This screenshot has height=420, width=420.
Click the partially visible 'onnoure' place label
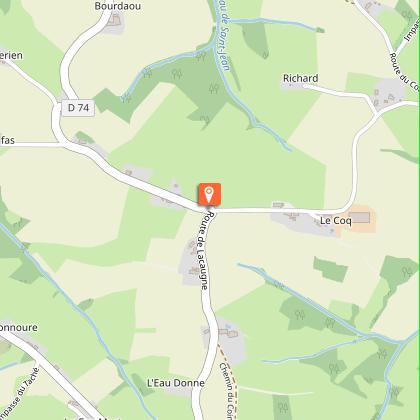pos(19,327)
